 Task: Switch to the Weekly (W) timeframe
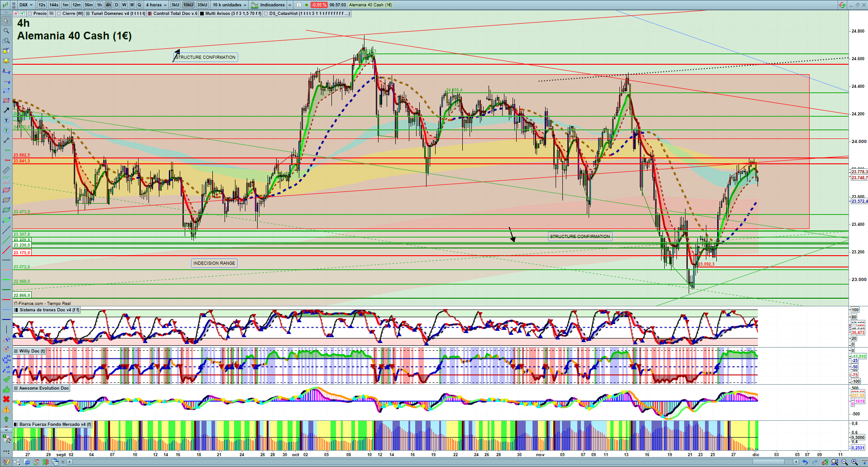point(124,5)
